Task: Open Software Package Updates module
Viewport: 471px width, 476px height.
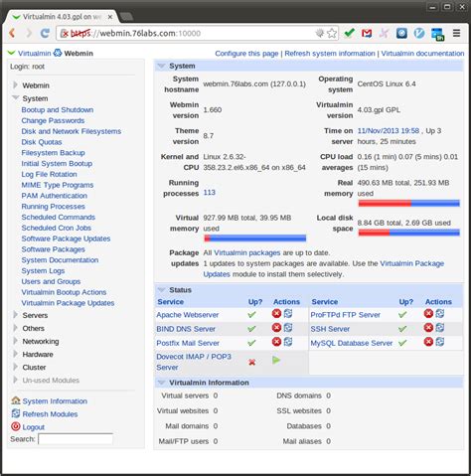Action: click(x=66, y=238)
